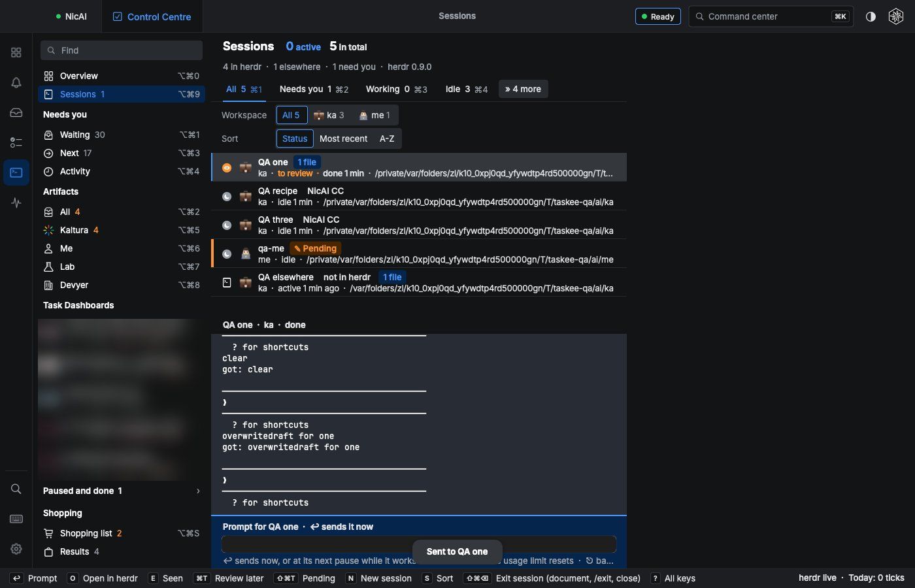Screen dimensions: 915x588
Task: Open the Control Centre tab
Action: click(x=152, y=16)
